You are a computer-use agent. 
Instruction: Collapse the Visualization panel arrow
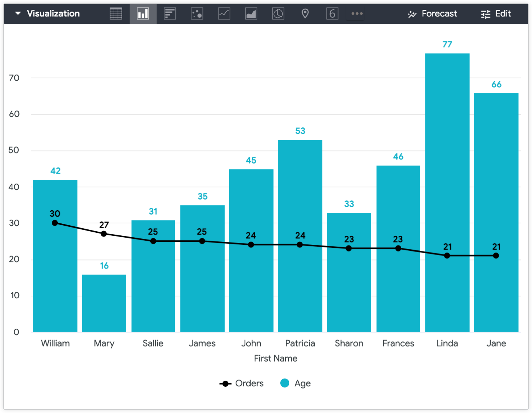tap(18, 13)
